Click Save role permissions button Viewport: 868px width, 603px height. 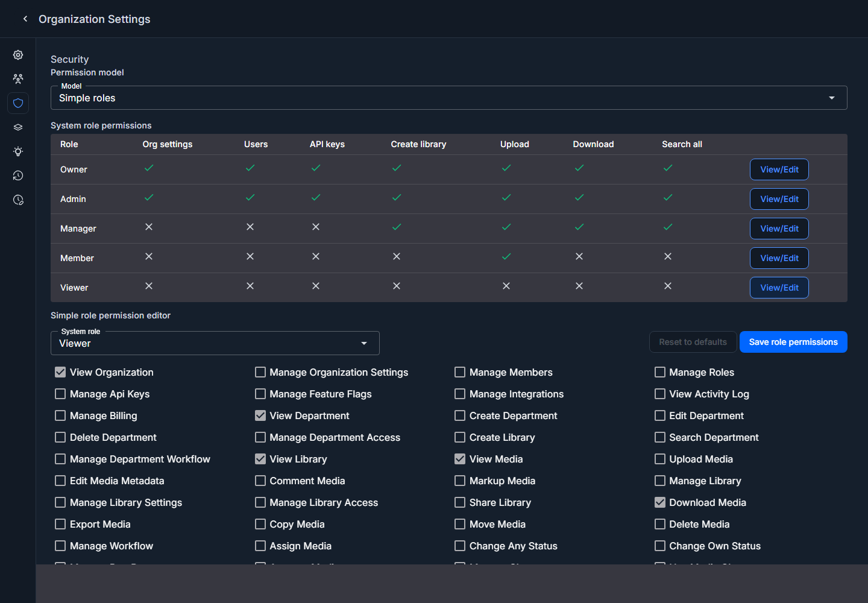(793, 342)
